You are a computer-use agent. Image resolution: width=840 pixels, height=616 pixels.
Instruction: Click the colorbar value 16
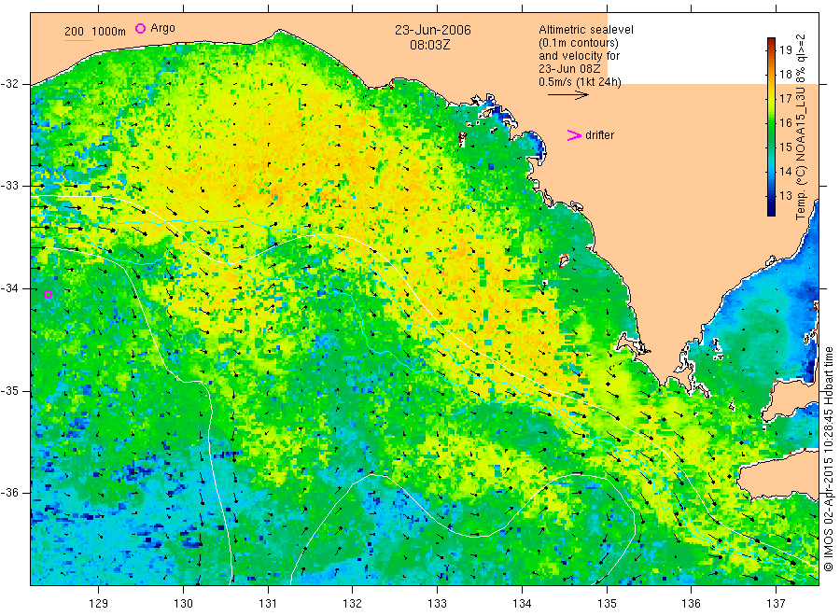(x=785, y=122)
